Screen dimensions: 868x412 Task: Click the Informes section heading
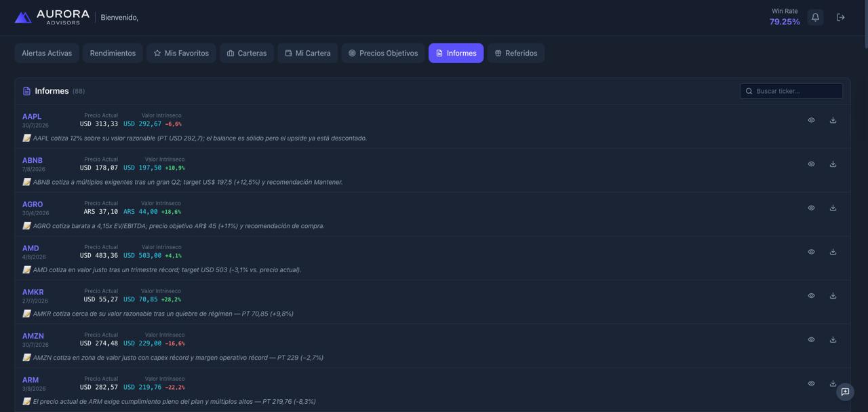[x=52, y=91]
